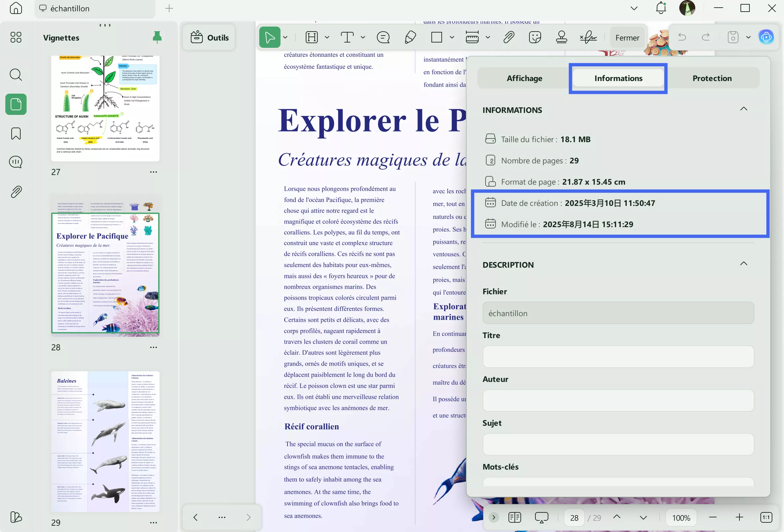Switch to the Affichage tab
Screen dimensions: 784x532
click(524, 78)
